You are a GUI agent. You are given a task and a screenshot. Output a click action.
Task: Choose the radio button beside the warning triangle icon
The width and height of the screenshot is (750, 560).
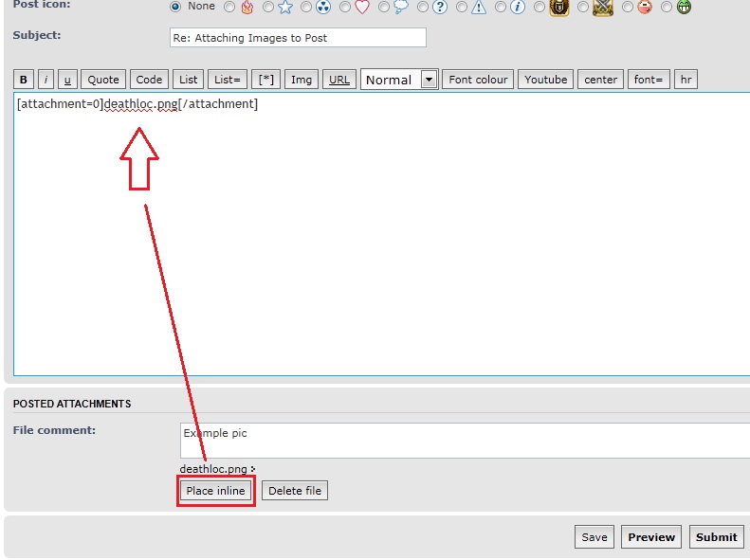pyautogui.click(x=462, y=7)
